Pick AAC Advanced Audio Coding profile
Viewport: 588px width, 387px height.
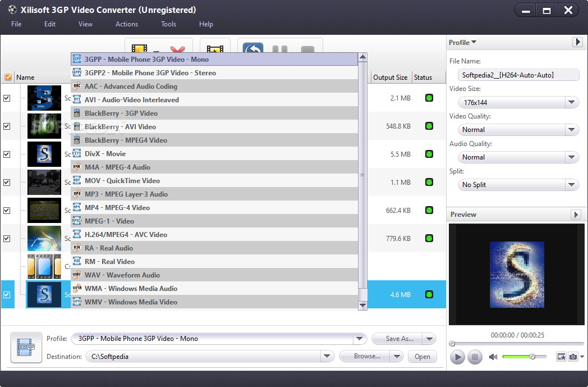click(x=214, y=86)
